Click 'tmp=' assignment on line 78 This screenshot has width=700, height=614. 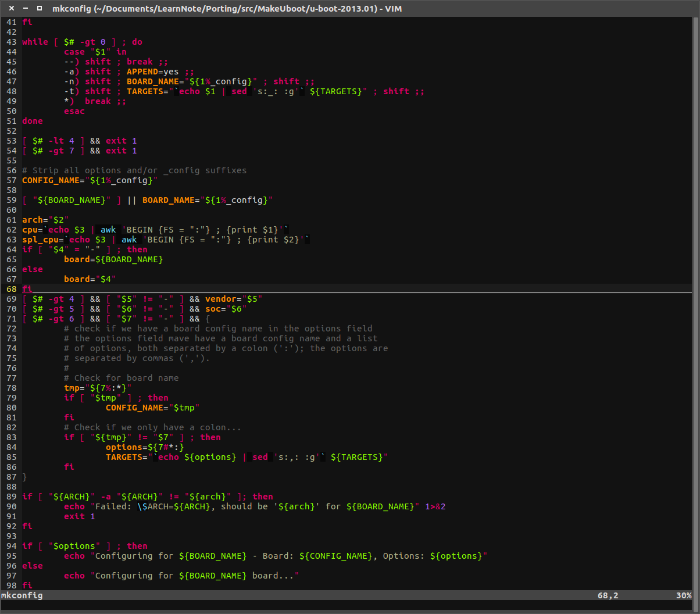(x=74, y=388)
